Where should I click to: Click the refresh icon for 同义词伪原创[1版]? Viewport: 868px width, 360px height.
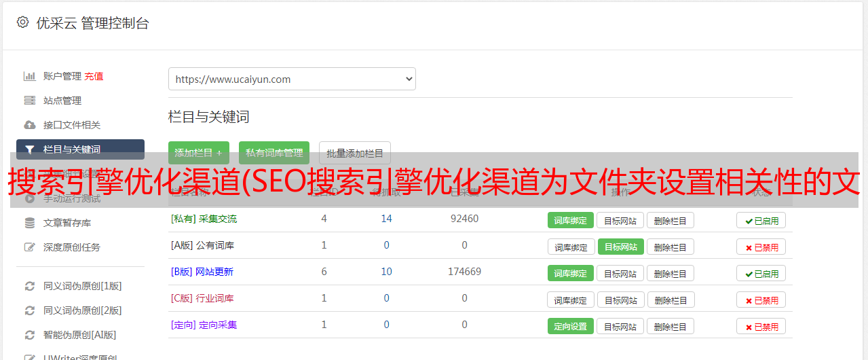(x=30, y=286)
